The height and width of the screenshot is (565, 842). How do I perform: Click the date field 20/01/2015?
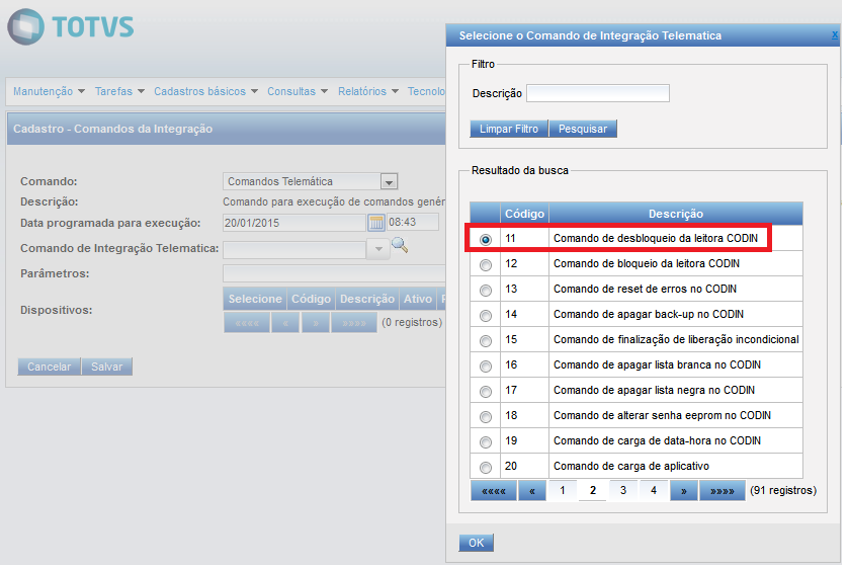[294, 222]
